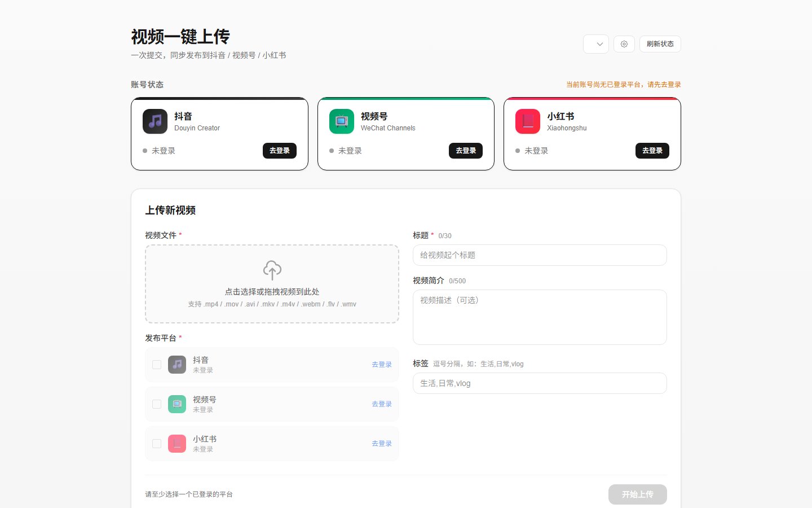This screenshot has width=812, height=508.
Task: Click the 视频一键上传 page heading
Action: (180, 37)
